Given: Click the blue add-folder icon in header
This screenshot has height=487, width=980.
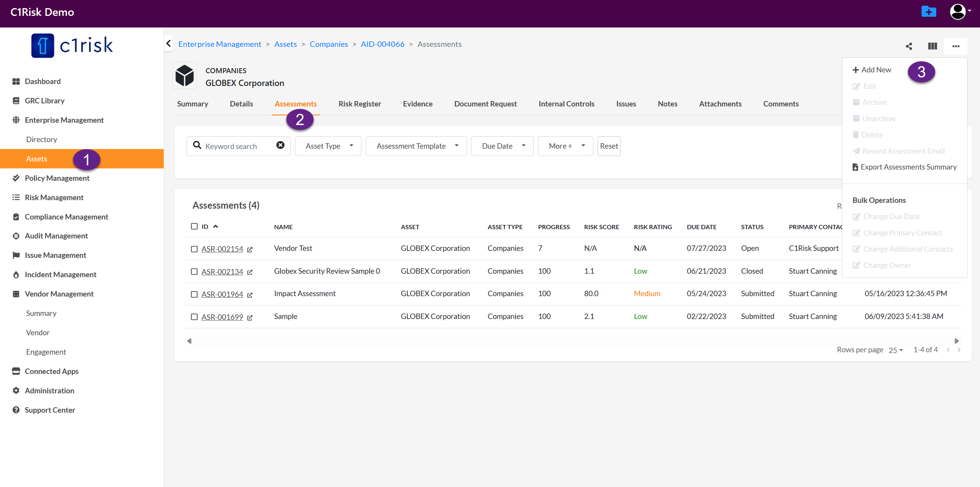Looking at the screenshot, I should click(x=929, y=12).
